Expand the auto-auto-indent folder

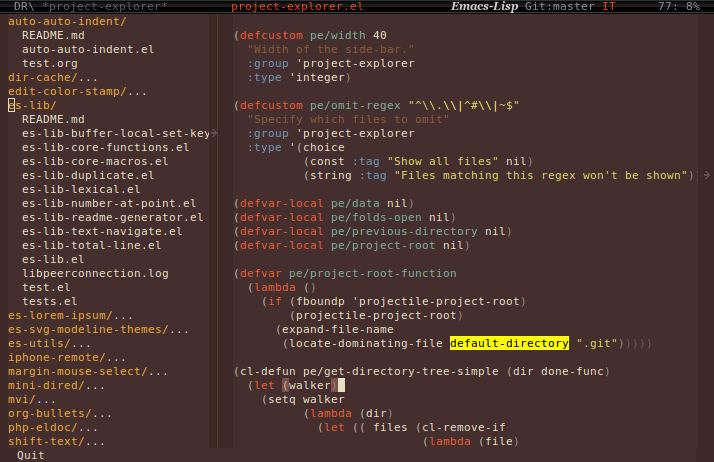(x=67, y=21)
